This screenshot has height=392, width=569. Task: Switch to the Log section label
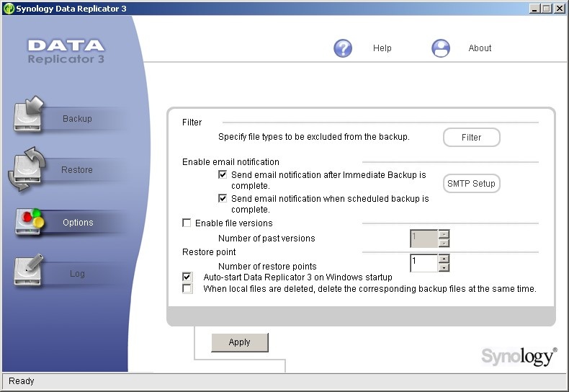(x=77, y=274)
